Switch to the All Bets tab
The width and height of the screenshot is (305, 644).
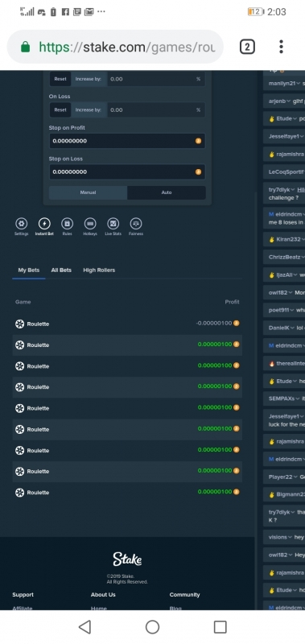[61, 270]
